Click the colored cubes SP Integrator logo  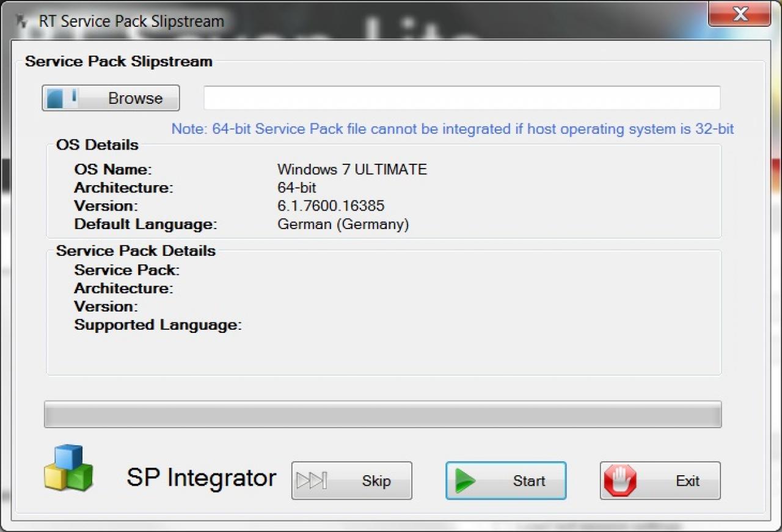68,468
